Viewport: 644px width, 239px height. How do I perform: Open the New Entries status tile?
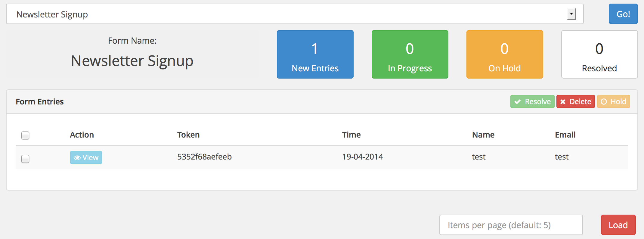[x=315, y=54]
